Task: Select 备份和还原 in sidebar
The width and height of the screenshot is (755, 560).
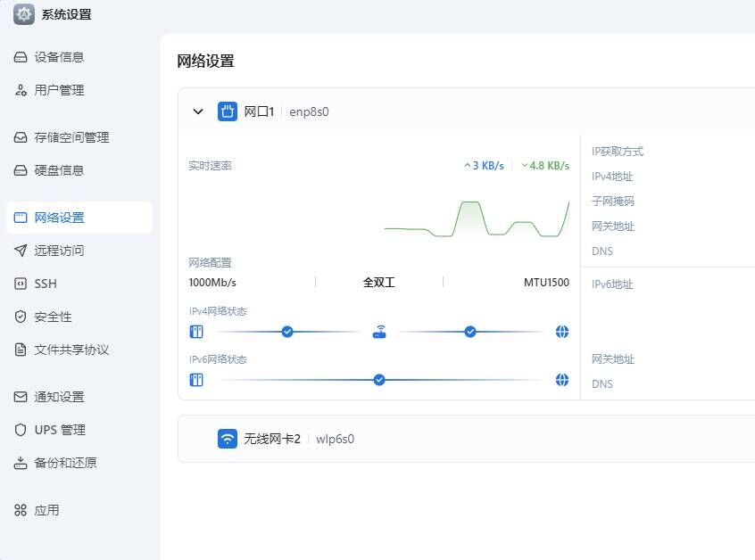Action: coord(79,463)
